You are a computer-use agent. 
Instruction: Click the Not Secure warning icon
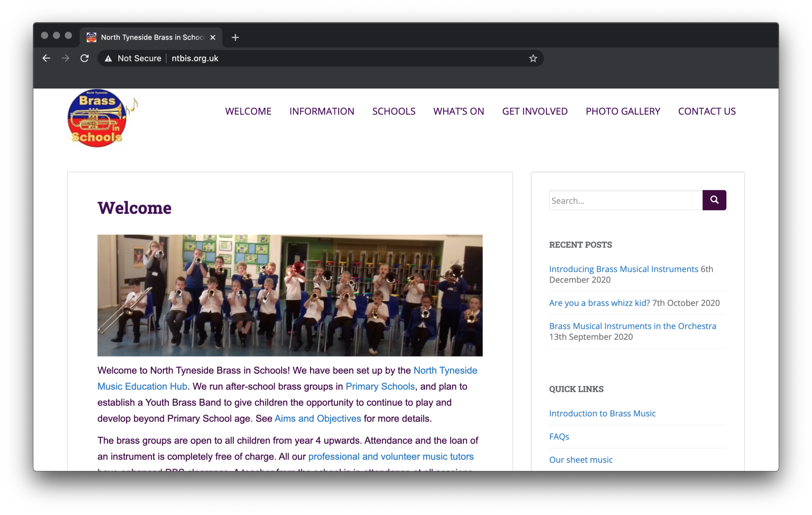click(x=108, y=58)
